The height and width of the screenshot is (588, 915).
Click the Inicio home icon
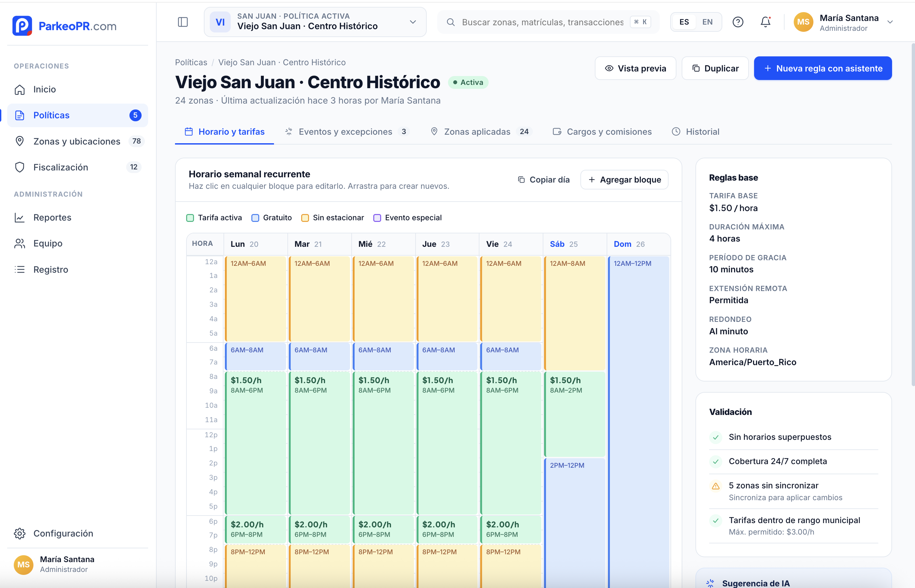20,89
